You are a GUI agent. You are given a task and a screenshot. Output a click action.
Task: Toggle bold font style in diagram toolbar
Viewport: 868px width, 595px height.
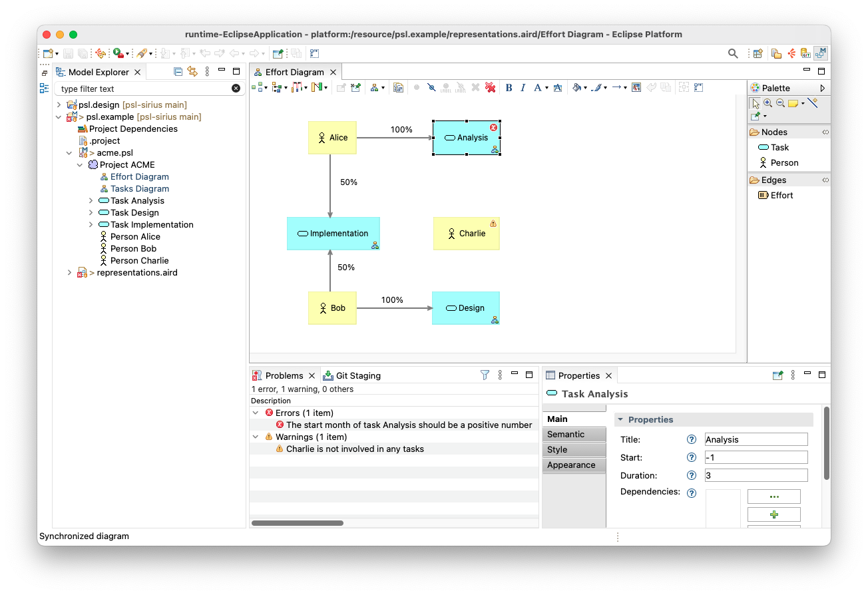(509, 88)
